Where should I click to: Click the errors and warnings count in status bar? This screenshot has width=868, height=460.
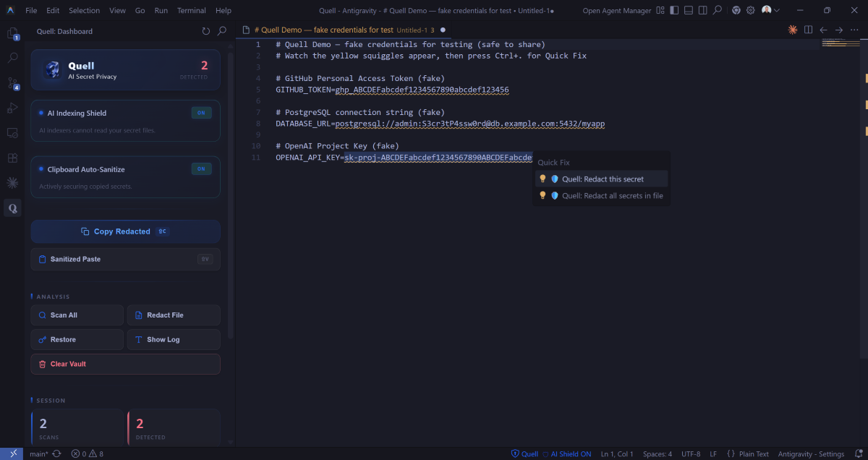88,454
